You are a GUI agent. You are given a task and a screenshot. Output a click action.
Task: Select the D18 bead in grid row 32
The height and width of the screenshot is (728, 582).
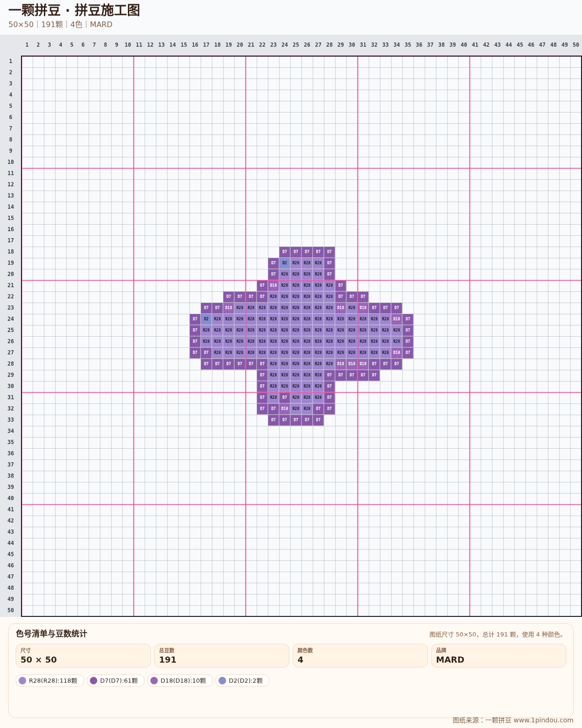pos(285,409)
